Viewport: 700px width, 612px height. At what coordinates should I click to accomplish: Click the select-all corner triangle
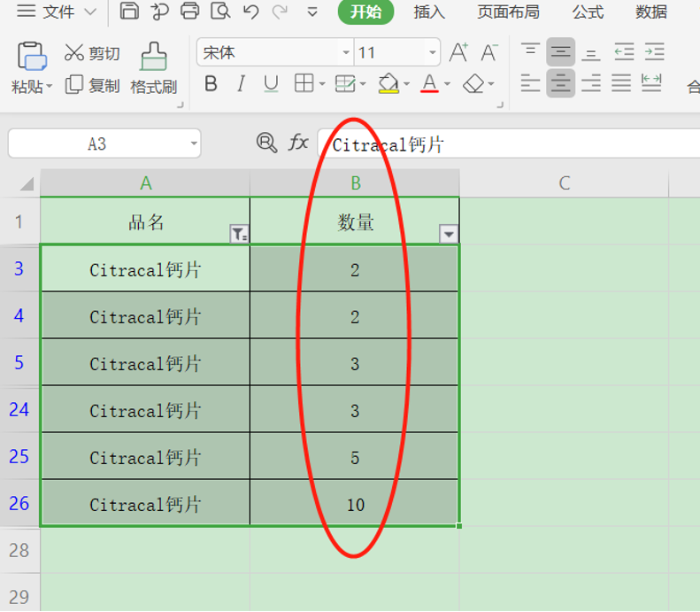[27, 183]
